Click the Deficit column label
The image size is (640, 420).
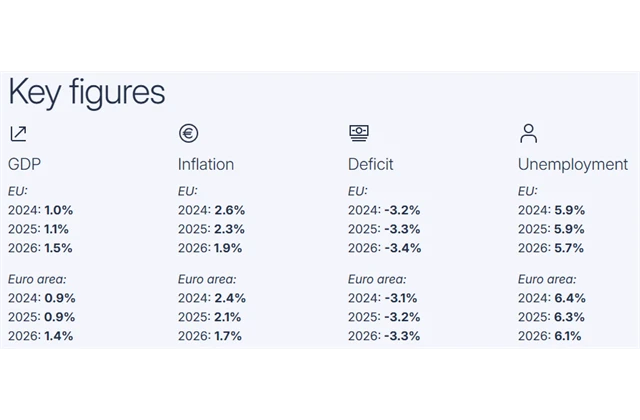click(371, 164)
